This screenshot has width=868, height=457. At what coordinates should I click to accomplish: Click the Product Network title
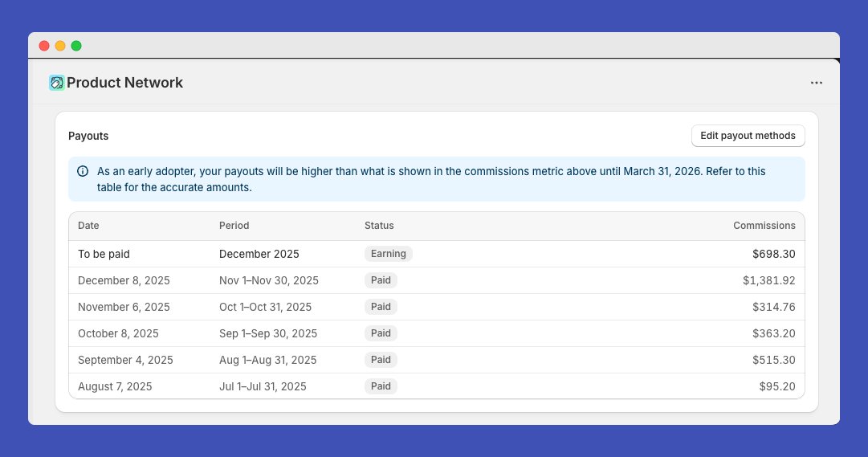124,83
